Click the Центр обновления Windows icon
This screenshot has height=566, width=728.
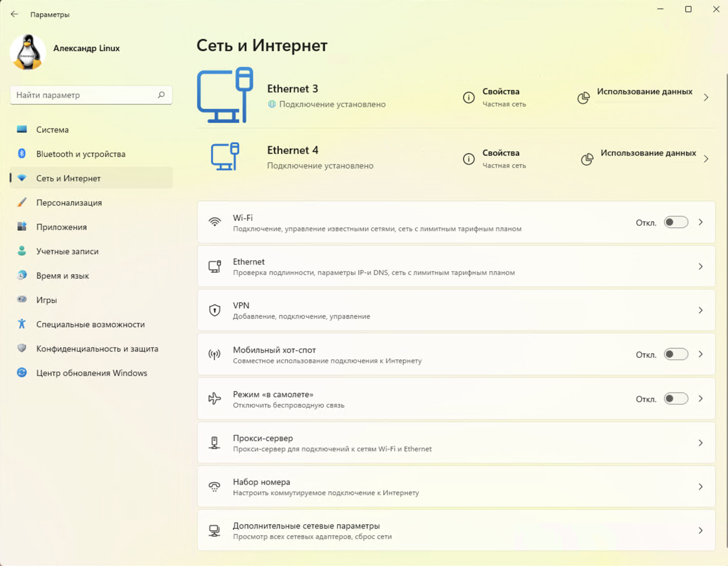pos(22,373)
